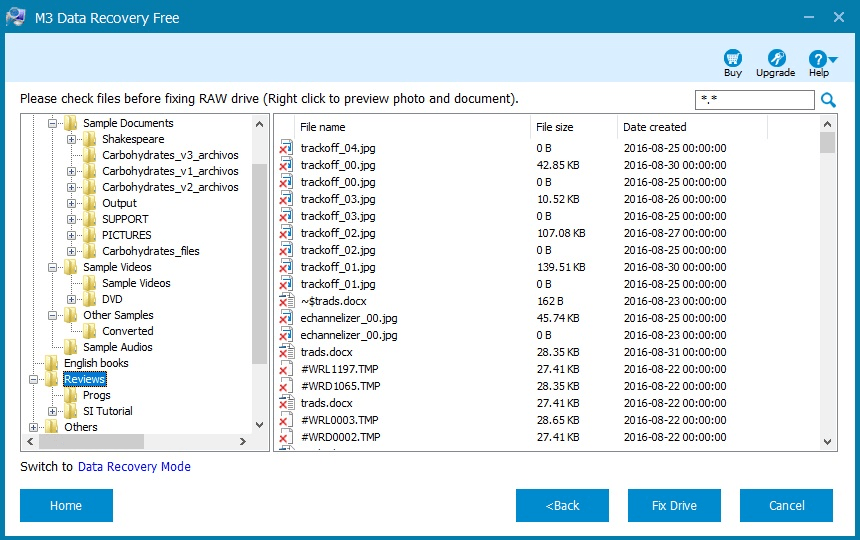Expand the Carbohydrates_files node
Viewport: 860px width, 540px height.
click(x=71, y=251)
